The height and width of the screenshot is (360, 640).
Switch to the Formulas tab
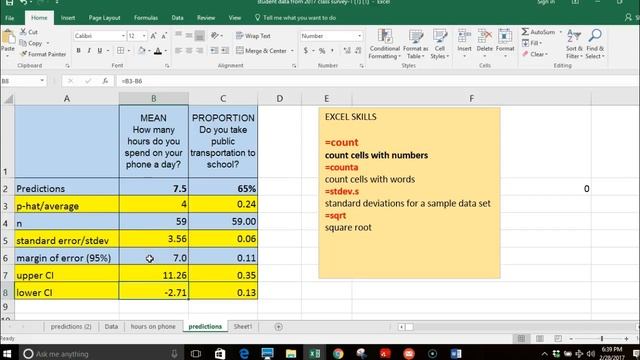click(146, 18)
